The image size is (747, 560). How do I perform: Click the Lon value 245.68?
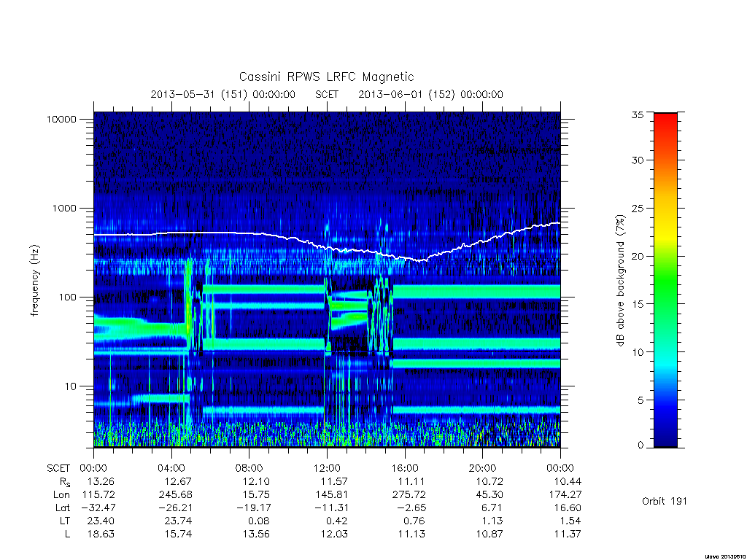click(x=176, y=495)
